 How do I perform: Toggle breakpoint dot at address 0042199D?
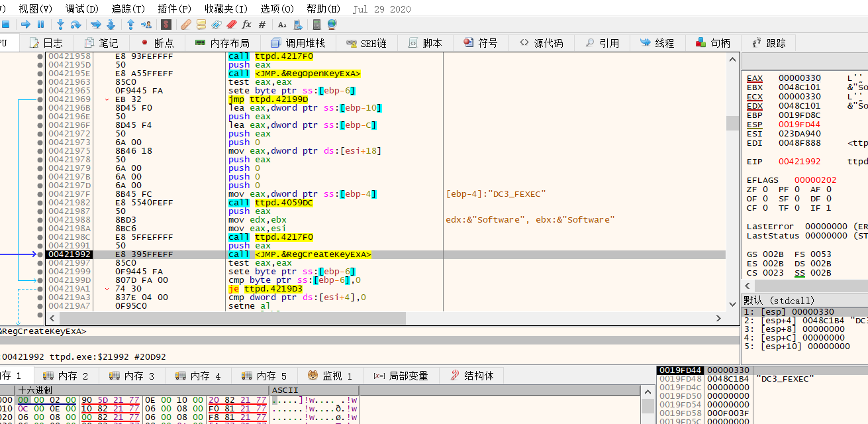(x=40, y=280)
